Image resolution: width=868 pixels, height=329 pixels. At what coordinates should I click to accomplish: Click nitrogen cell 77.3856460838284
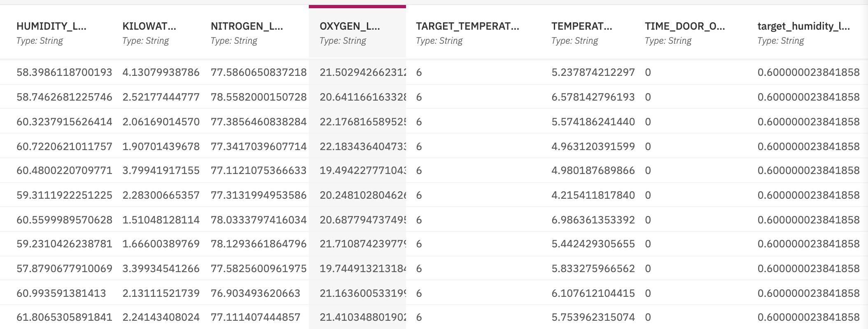[259, 122]
